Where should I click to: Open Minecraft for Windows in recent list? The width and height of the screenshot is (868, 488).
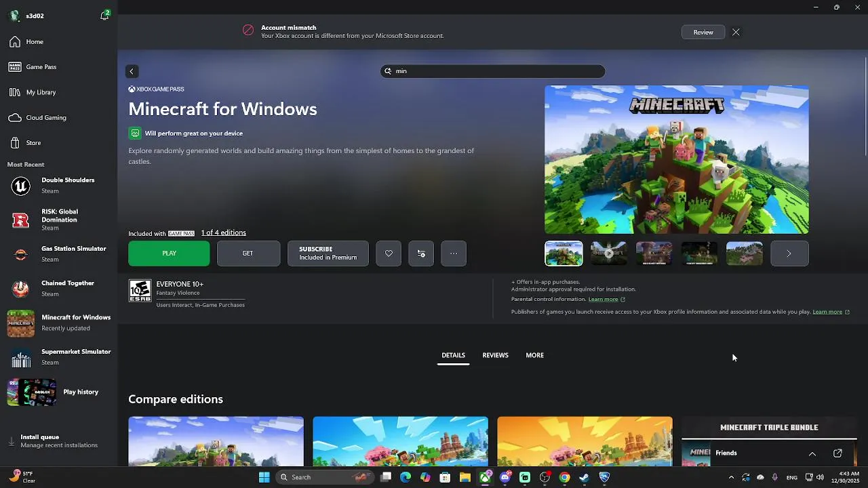58,323
